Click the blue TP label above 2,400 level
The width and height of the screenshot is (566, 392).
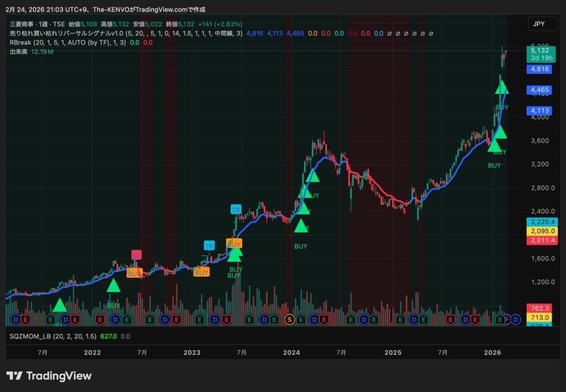point(236,209)
